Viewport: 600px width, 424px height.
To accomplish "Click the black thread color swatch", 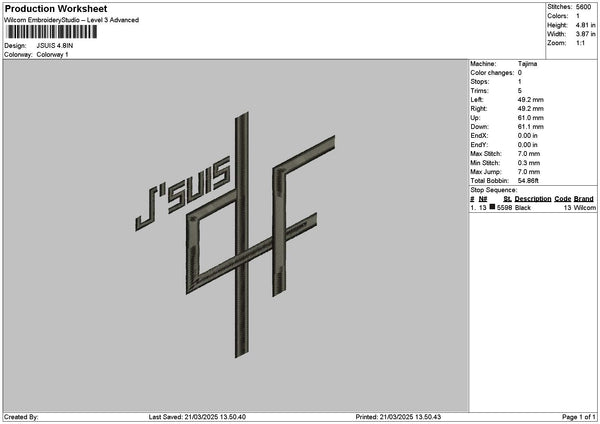I will point(492,207).
